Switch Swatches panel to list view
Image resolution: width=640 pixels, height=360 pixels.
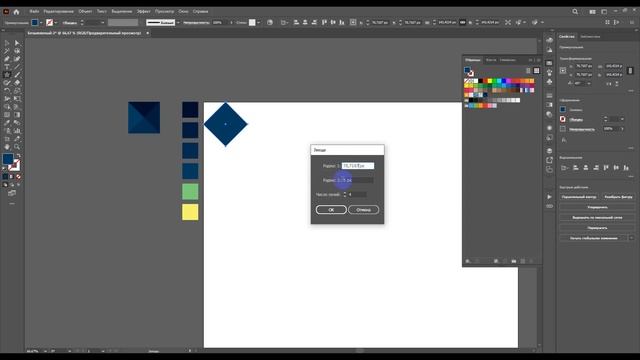528,71
